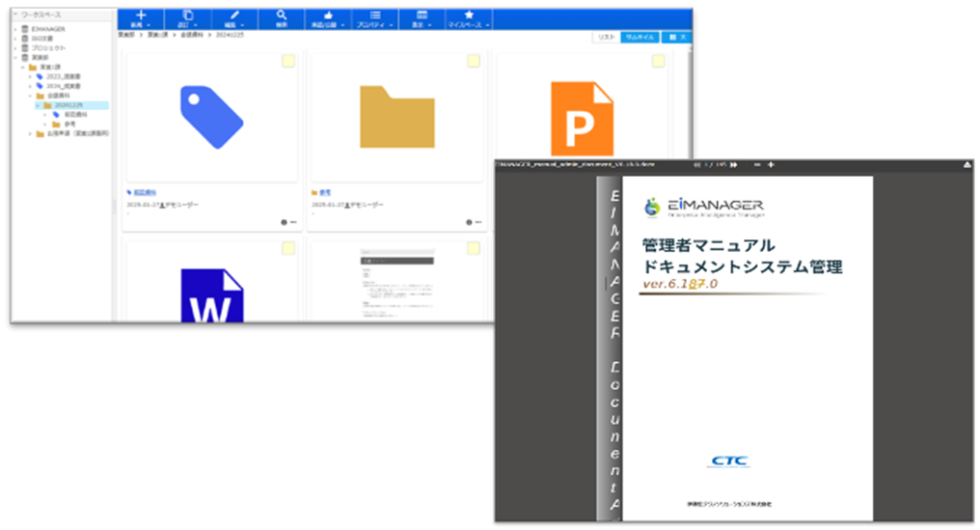Expand the EIMANAGER tree node arrow
The image size is (980, 530).
click(x=15, y=29)
